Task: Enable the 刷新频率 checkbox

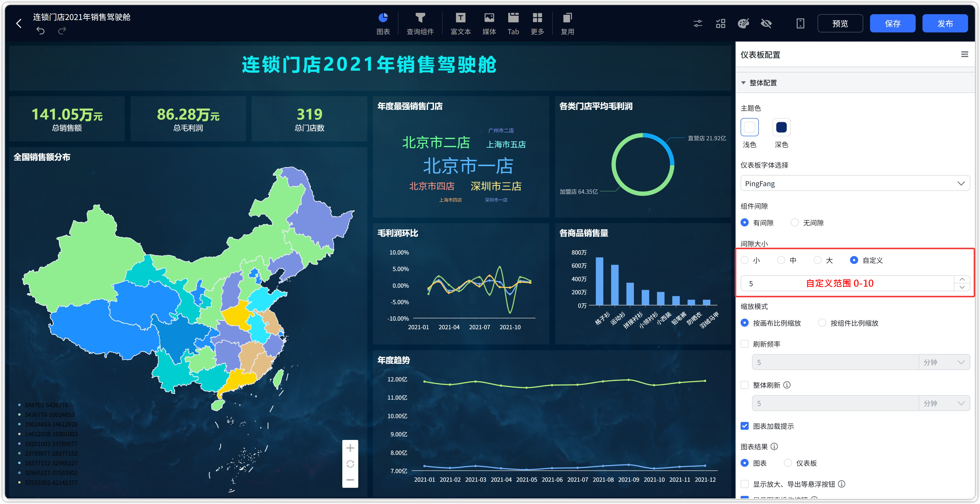Action: pos(745,344)
